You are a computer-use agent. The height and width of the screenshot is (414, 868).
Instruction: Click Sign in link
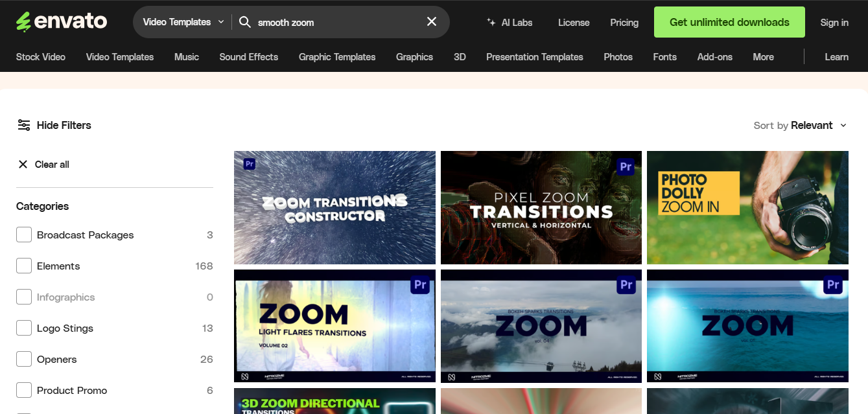click(834, 22)
